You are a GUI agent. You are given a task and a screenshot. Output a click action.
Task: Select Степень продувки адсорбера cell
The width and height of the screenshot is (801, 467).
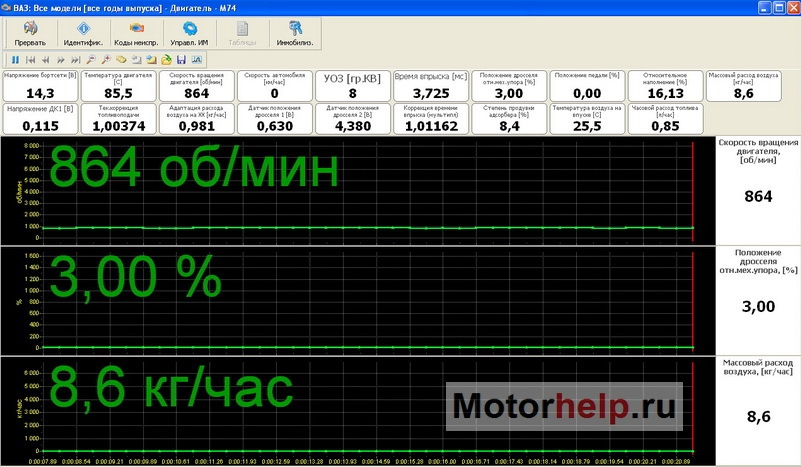509,119
